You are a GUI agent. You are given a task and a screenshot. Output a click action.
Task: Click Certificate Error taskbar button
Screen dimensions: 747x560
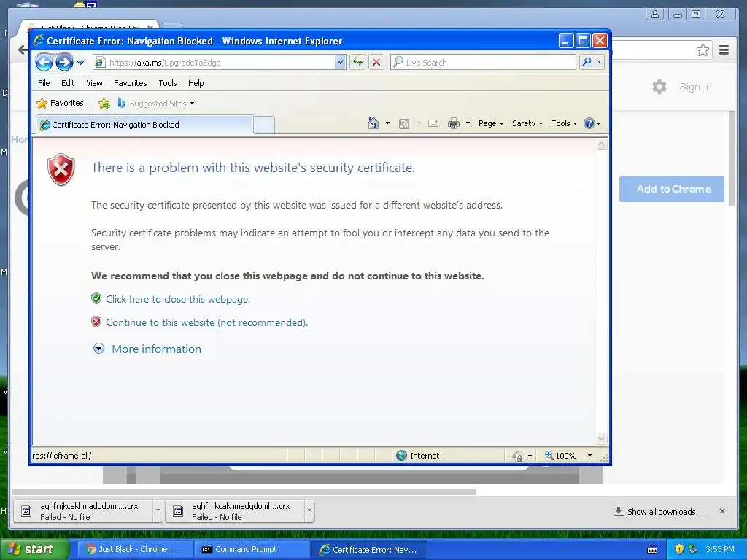pyautogui.click(x=370, y=549)
